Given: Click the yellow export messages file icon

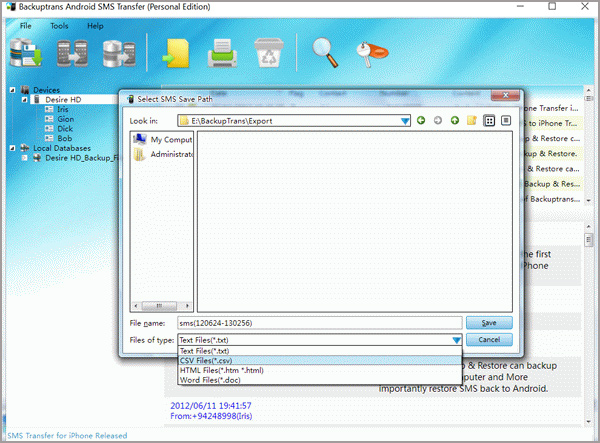Looking at the screenshot, I should [176, 53].
